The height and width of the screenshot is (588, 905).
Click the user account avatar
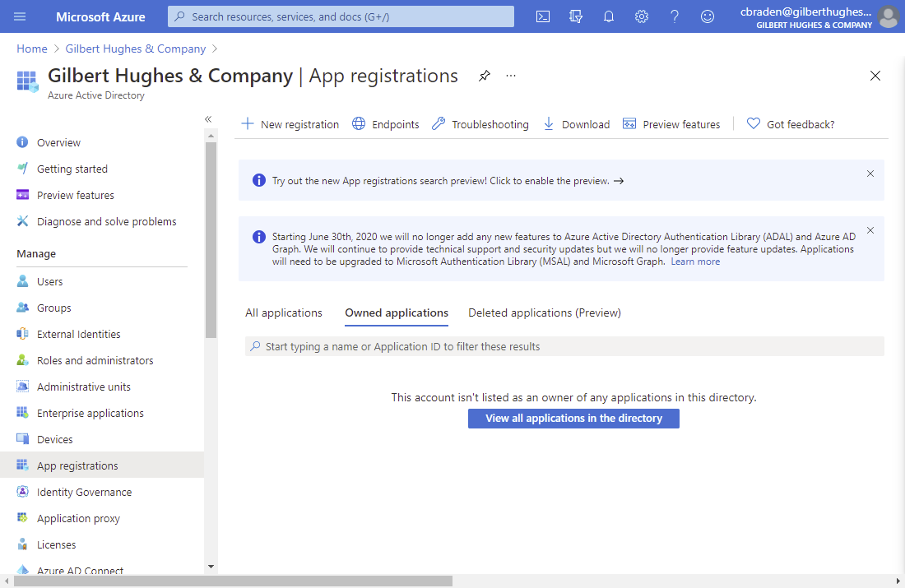pyautogui.click(x=889, y=16)
